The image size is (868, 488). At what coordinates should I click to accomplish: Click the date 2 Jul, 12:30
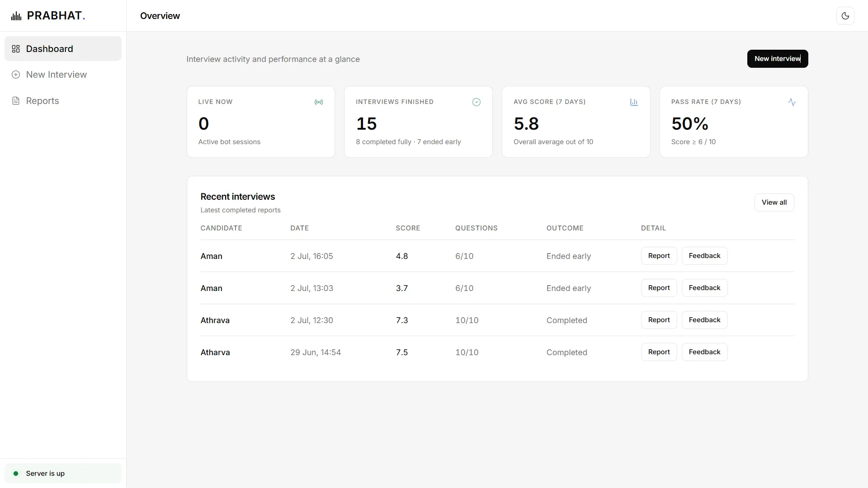pyautogui.click(x=311, y=320)
